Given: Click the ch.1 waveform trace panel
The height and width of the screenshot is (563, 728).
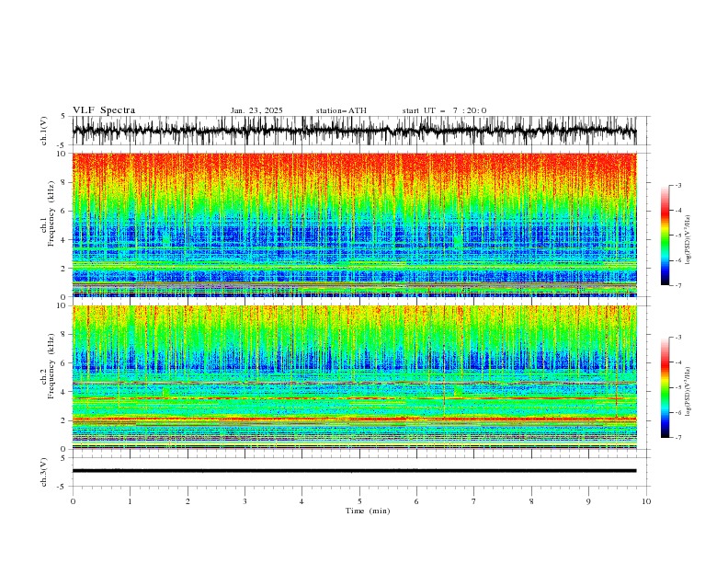Looking at the screenshot, I should tap(354, 131).
